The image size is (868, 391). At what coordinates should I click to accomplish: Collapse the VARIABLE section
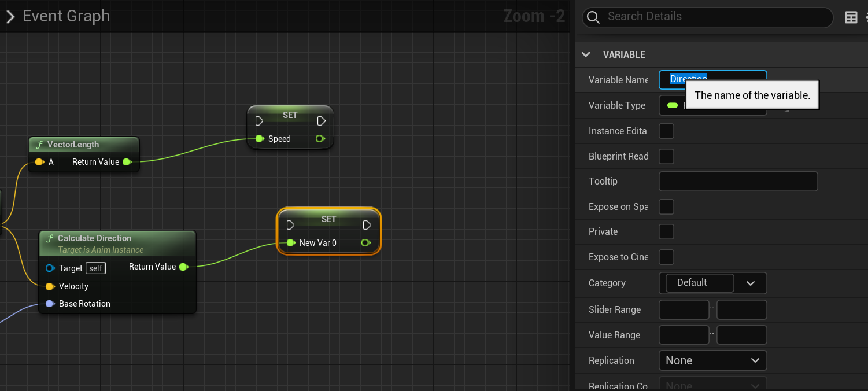586,54
